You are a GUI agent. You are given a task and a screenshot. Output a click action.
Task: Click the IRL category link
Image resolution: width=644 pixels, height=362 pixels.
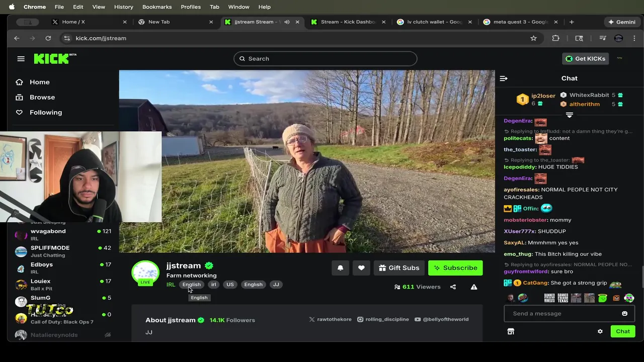(x=171, y=285)
